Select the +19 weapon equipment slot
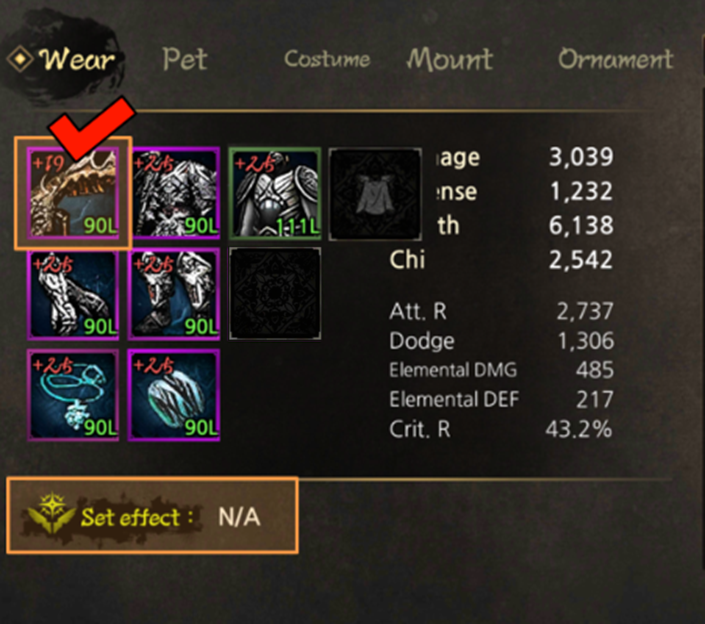Screen dimensions: 705x624 [x=73, y=193]
